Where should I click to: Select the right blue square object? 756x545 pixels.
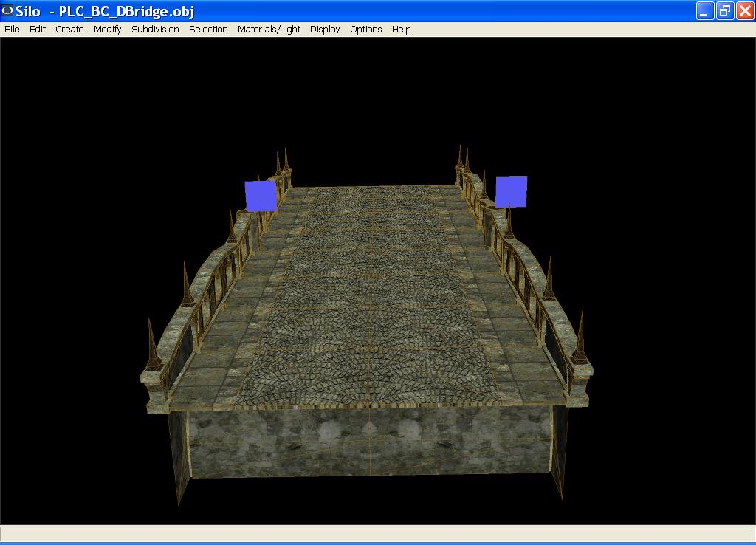tap(511, 191)
